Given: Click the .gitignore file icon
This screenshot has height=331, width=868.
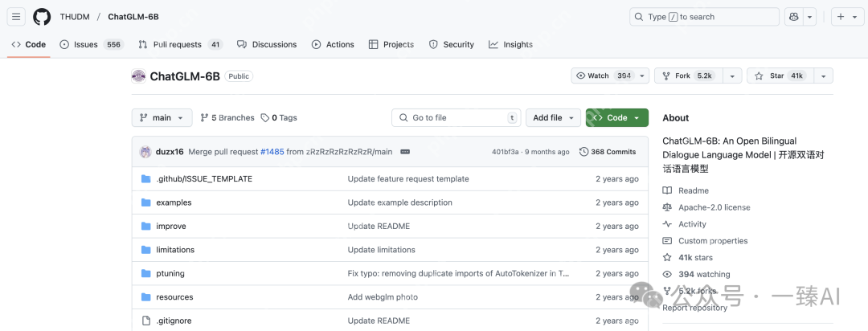Looking at the screenshot, I should (145, 321).
